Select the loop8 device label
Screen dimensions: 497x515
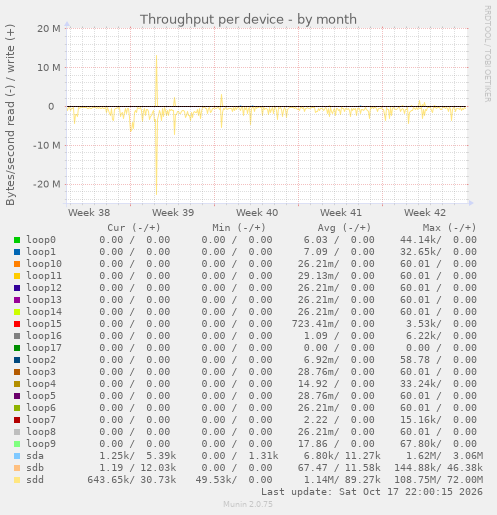[x=41, y=432]
